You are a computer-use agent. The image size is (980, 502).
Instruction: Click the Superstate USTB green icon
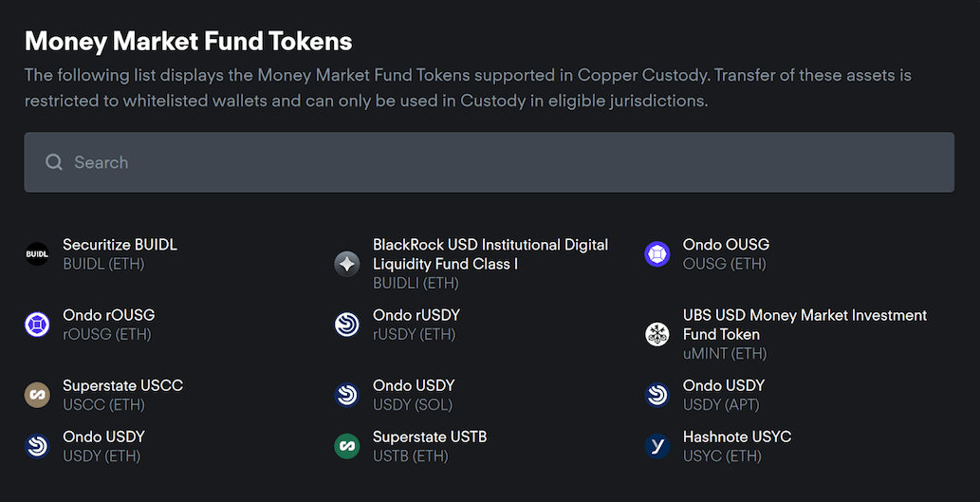click(x=347, y=446)
